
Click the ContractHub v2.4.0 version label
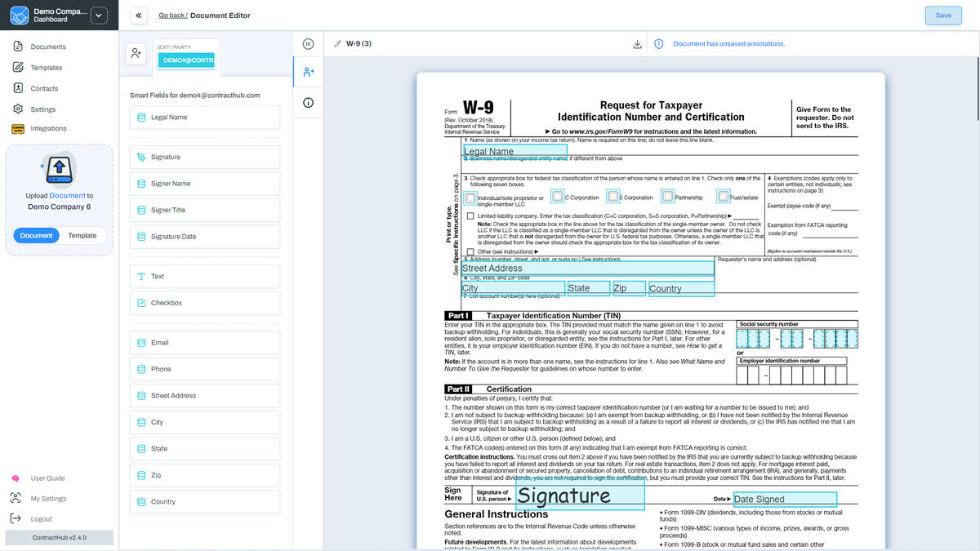click(x=60, y=537)
